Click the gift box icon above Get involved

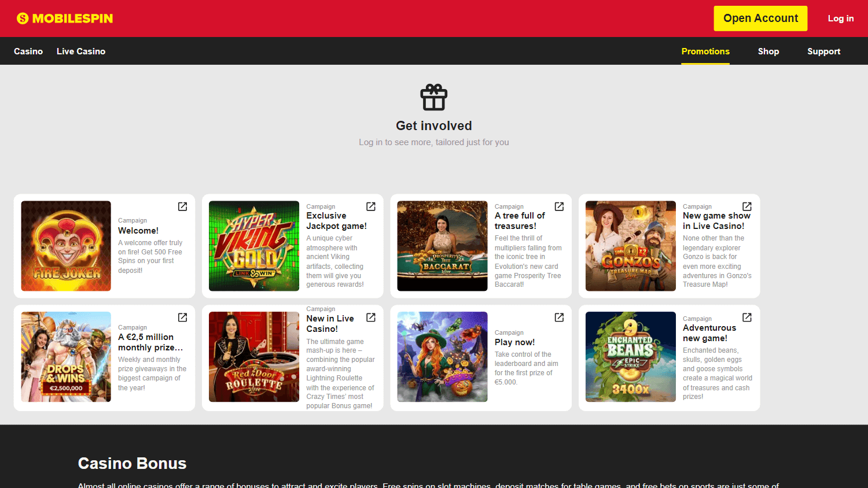434,97
